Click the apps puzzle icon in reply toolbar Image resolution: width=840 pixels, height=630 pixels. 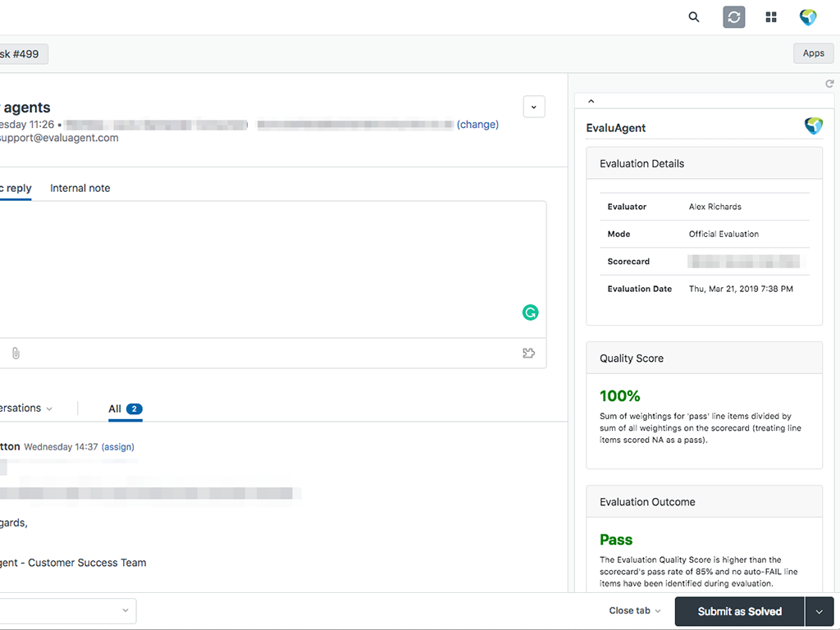[x=528, y=354]
